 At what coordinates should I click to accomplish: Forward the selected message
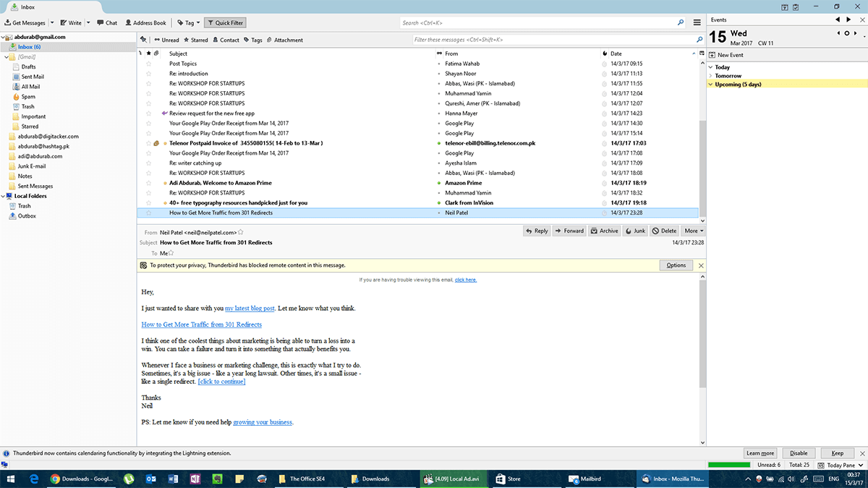click(569, 231)
